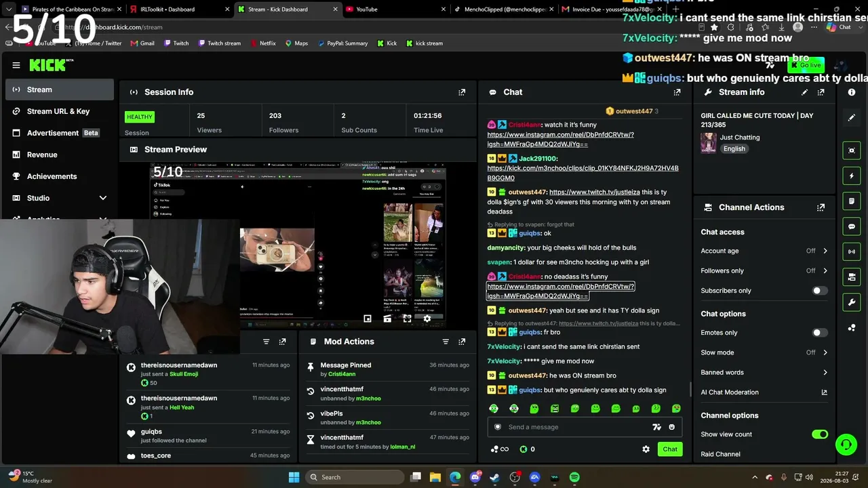This screenshot has height=488, width=868.
Task: Open the Kick hamburger menu
Action: click(16, 65)
